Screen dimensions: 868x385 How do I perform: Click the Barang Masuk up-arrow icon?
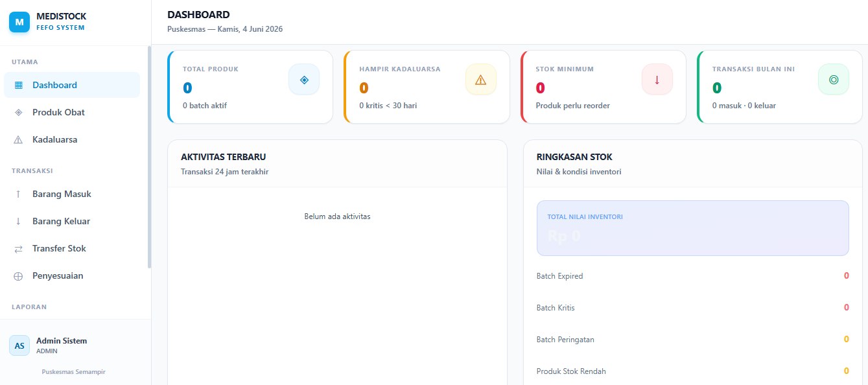[18, 194]
